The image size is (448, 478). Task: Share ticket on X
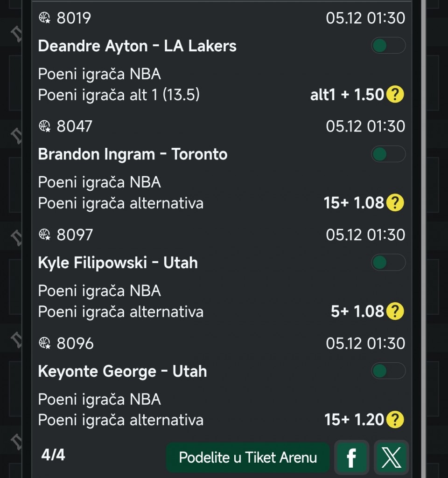pyautogui.click(x=391, y=457)
